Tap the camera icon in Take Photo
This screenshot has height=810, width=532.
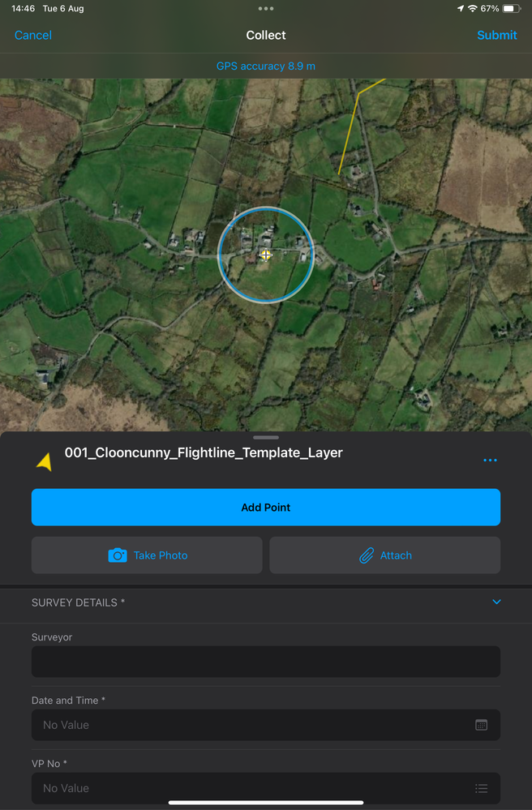tap(118, 555)
